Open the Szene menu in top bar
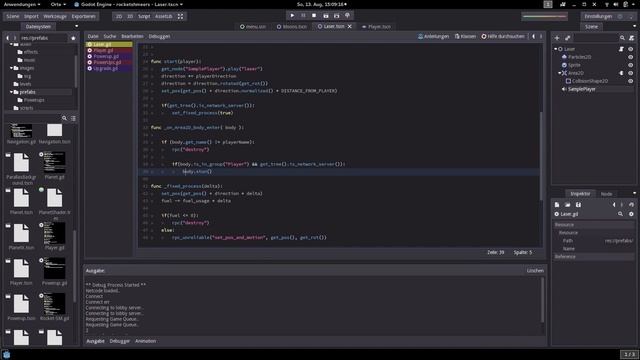 [x=13, y=16]
